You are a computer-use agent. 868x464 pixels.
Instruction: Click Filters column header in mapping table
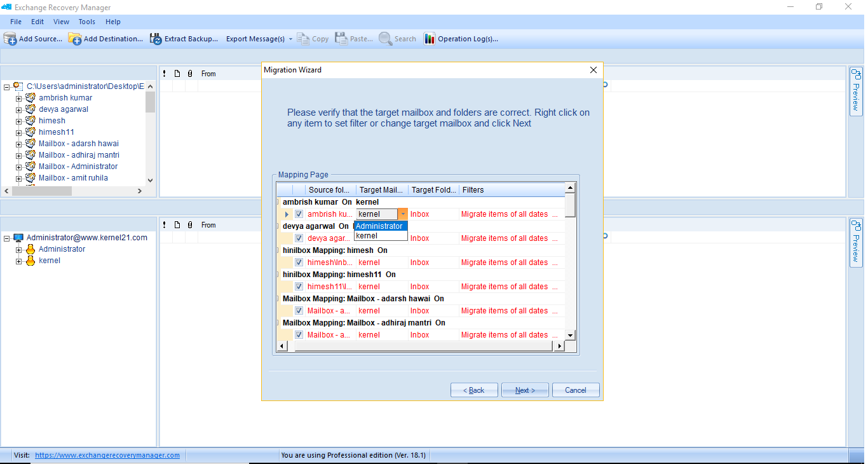coord(512,190)
